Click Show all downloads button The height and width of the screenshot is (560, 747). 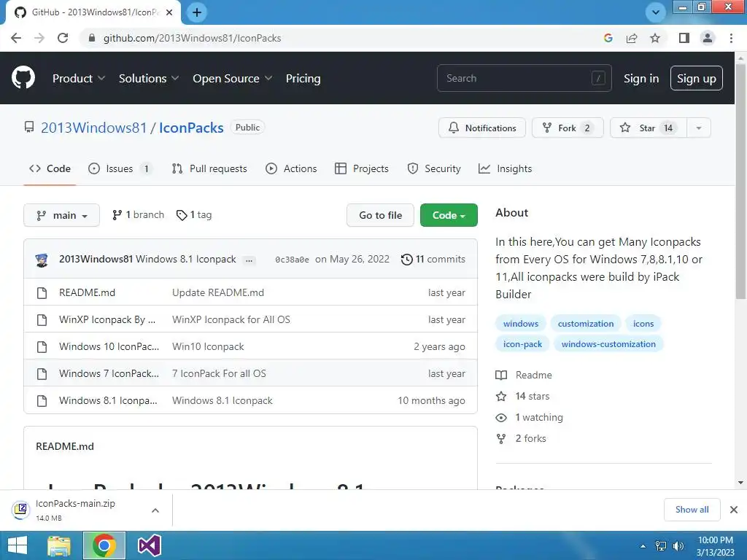[x=692, y=510]
